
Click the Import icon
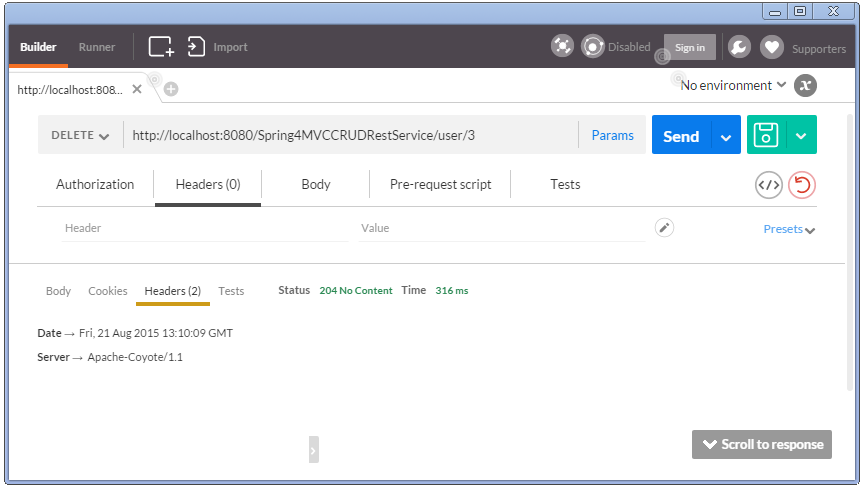point(196,47)
